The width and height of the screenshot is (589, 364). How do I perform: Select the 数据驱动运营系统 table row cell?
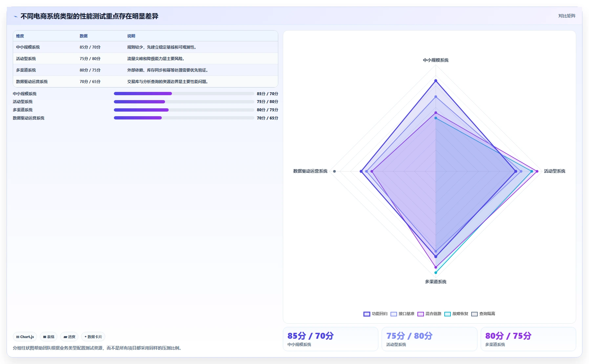pyautogui.click(x=32, y=82)
